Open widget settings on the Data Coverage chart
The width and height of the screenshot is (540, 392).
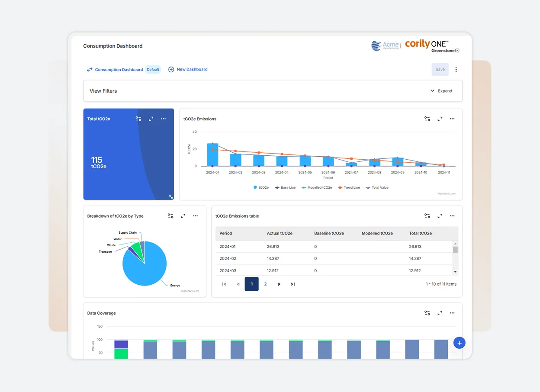coord(427,312)
